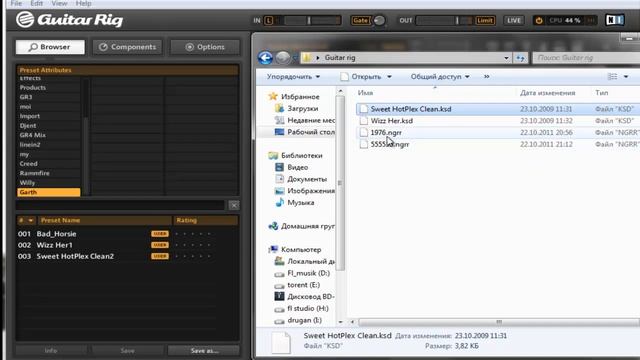Select the Wizz Her.ksd file
The height and width of the screenshot is (360, 640).
pos(391,121)
